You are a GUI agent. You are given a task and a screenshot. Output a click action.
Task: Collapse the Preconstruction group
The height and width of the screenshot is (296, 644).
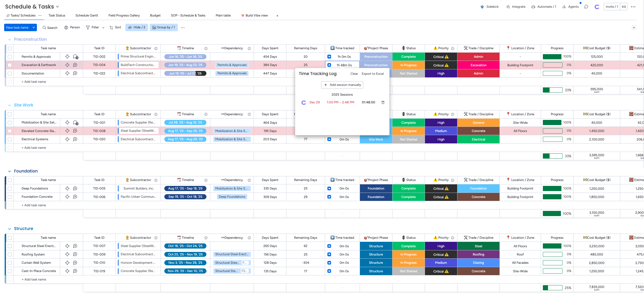10,39
